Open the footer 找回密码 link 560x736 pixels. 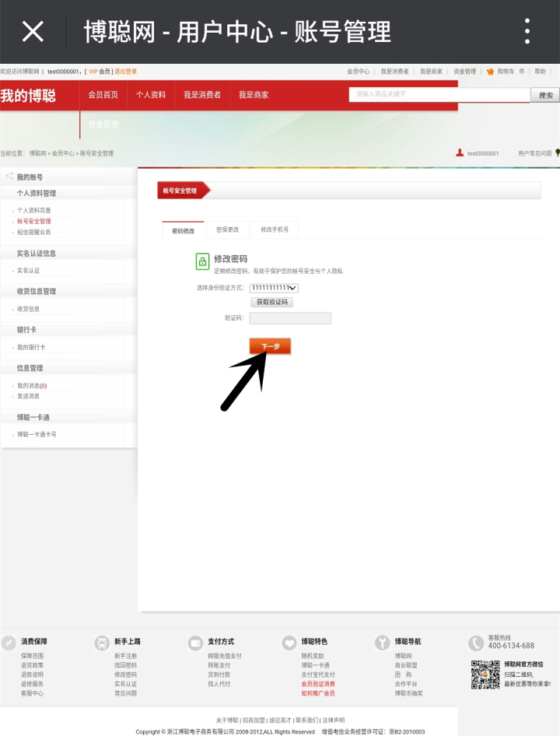(125, 665)
